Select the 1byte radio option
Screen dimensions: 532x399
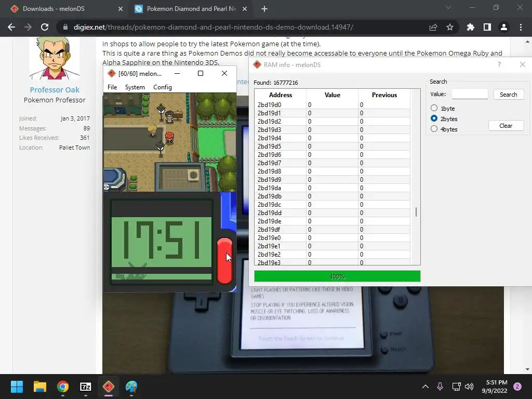434,108
